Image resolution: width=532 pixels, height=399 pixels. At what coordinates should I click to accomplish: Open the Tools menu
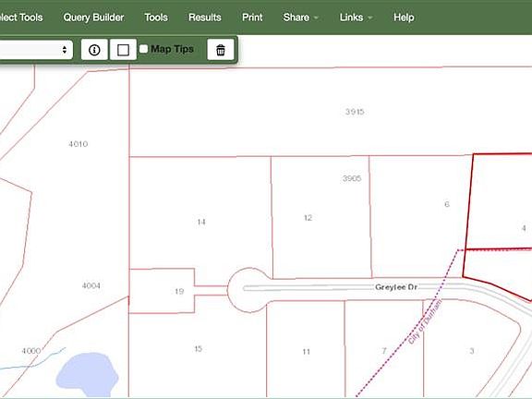pyautogui.click(x=156, y=18)
